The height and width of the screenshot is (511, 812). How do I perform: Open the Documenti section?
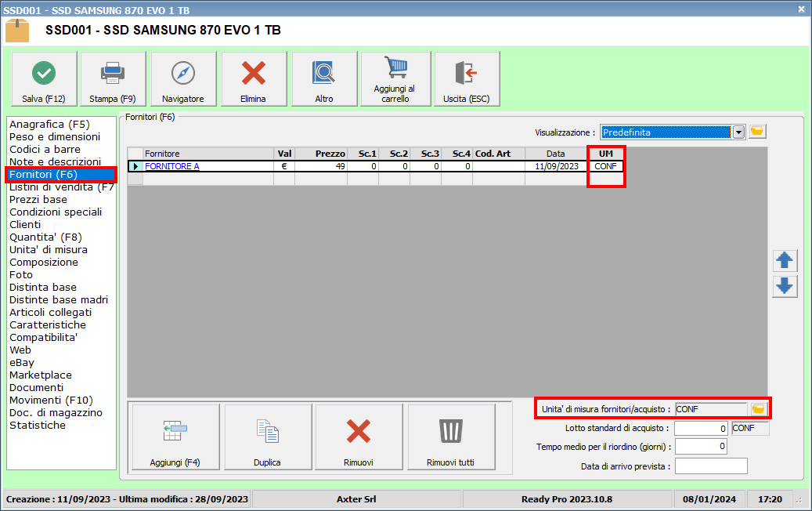pos(37,388)
